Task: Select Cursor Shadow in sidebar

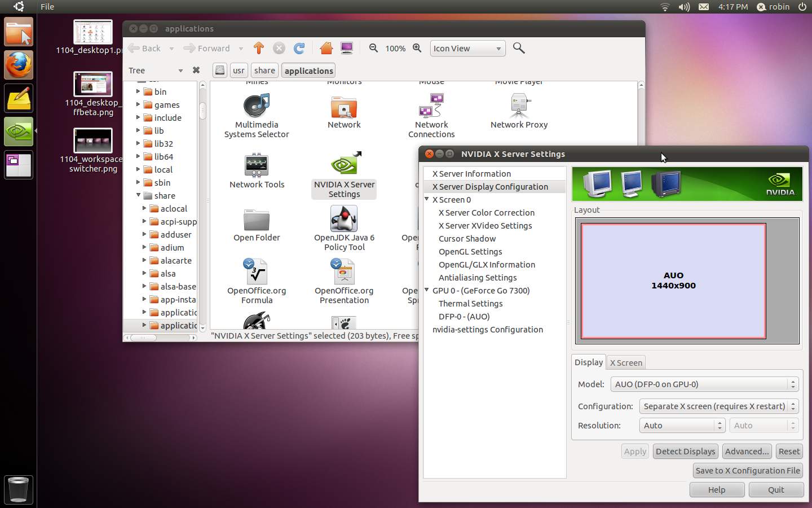Action: [x=467, y=239]
